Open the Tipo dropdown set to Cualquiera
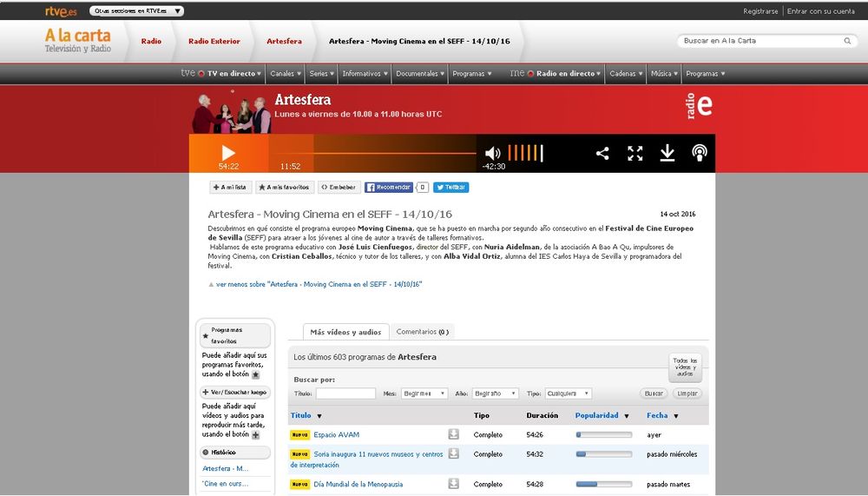868x496 pixels. click(x=569, y=393)
